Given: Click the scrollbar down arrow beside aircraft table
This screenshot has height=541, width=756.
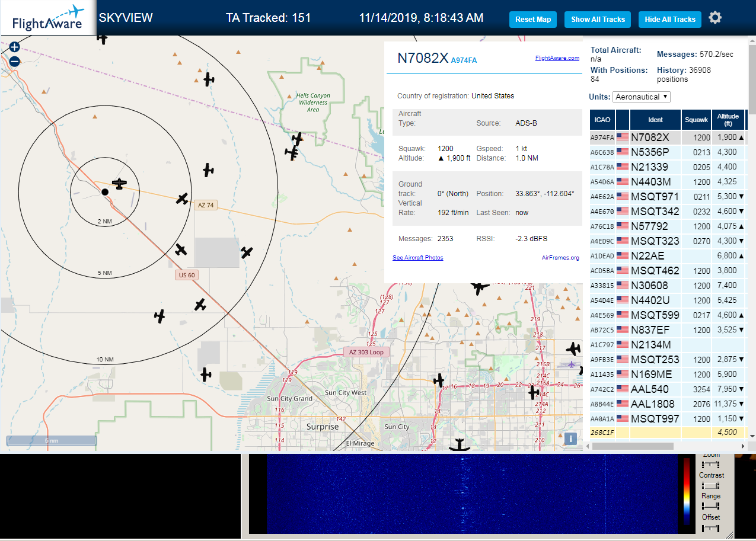Looking at the screenshot, I should (752, 436).
